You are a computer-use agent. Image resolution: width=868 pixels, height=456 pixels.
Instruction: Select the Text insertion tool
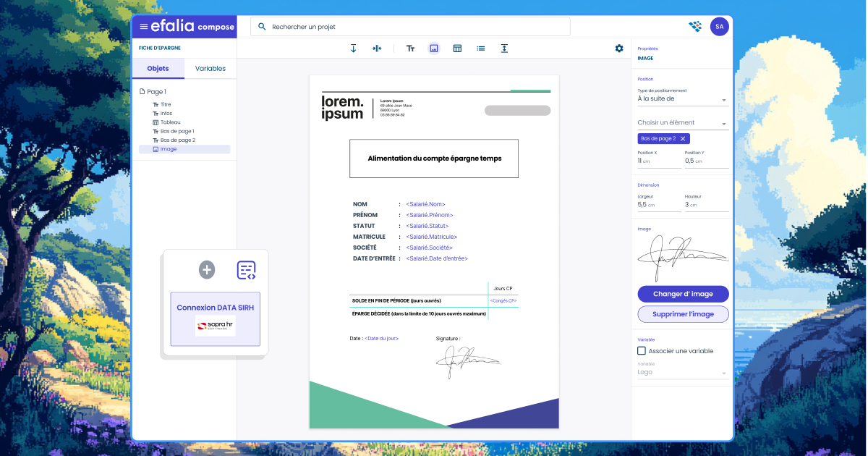tap(410, 48)
